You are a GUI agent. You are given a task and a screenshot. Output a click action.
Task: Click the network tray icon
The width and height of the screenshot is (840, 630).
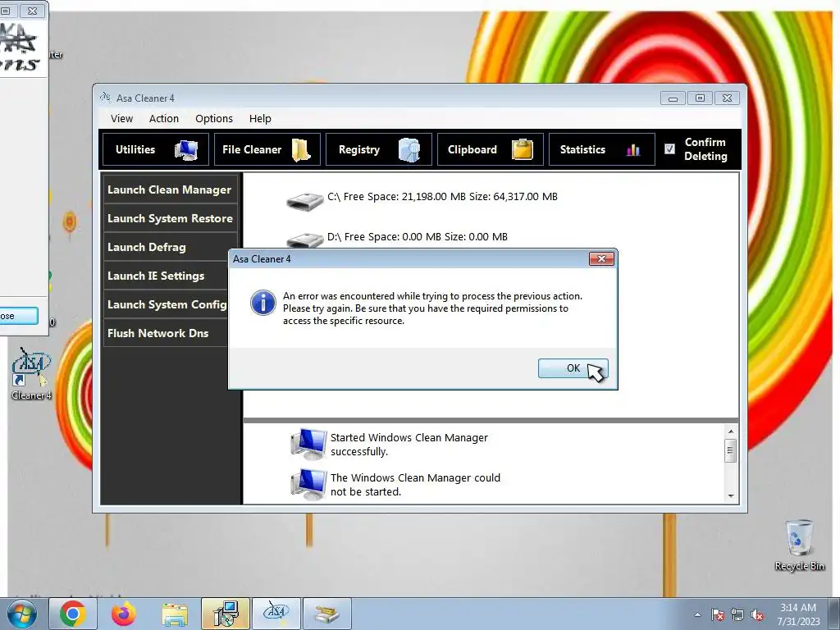pos(737,614)
